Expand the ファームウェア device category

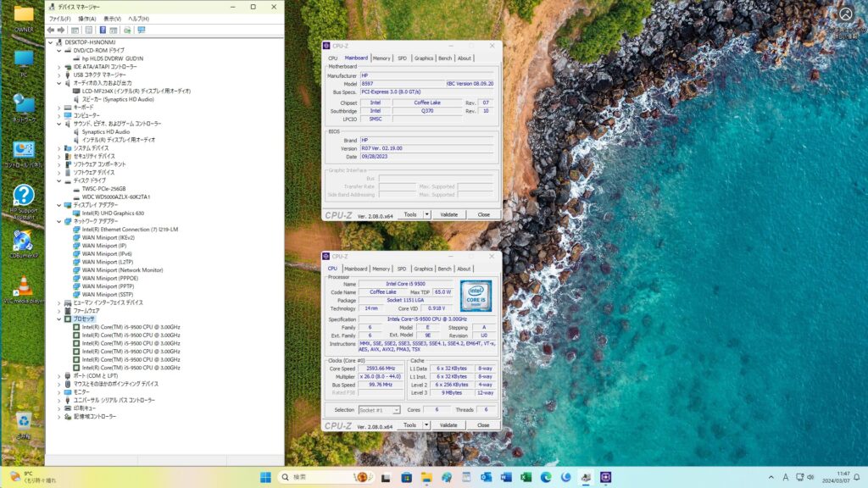(58, 311)
